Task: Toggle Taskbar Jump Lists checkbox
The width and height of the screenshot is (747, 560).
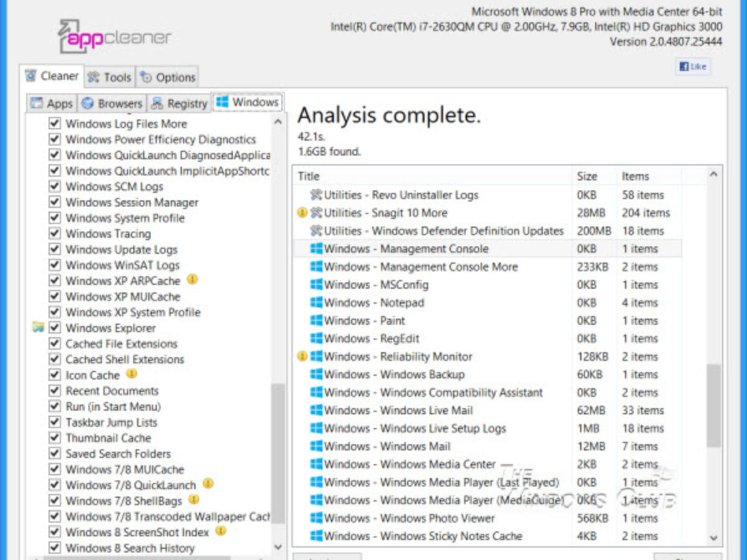Action: [55, 422]
